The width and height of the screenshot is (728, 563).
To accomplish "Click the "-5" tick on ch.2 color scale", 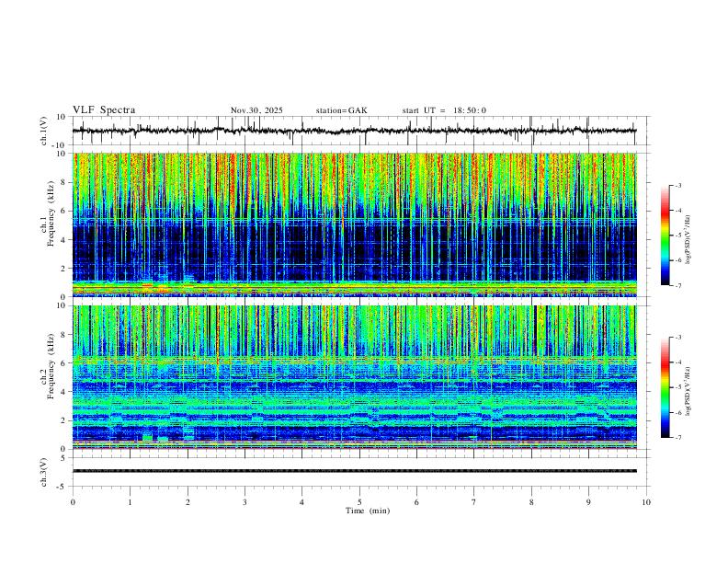I will tap(678, 387).
